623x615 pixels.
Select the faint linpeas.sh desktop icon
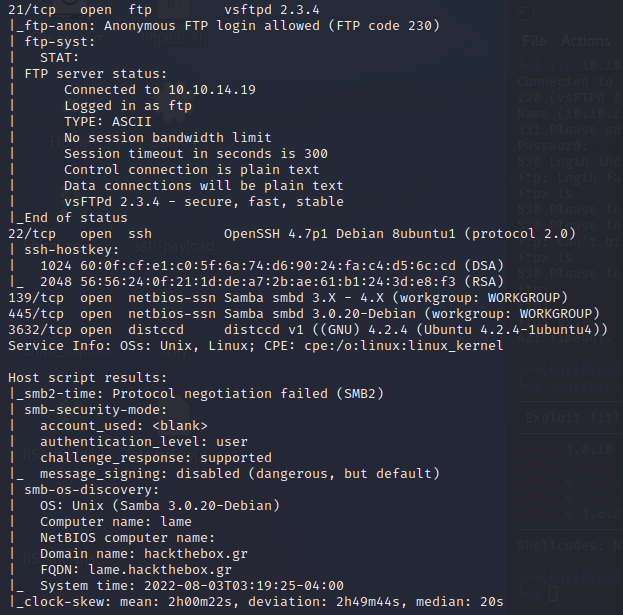coord(174,38)
